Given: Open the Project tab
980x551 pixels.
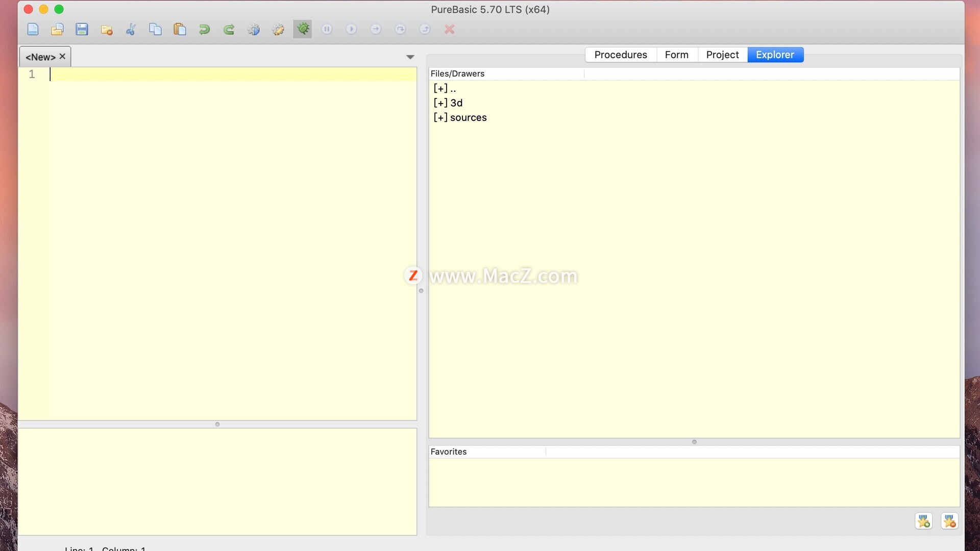Looking at the screenshot, I should 722,55.
